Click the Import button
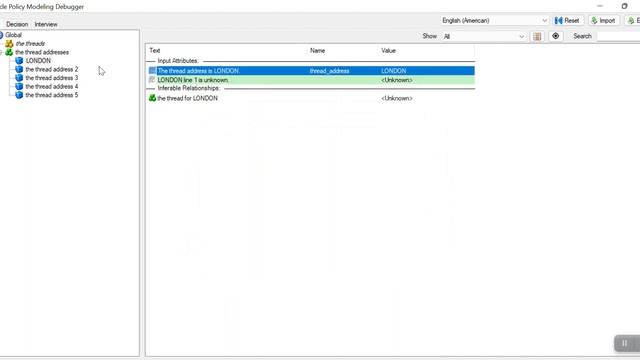Viewport: 640px width, 360px height. tap(603, 20)
